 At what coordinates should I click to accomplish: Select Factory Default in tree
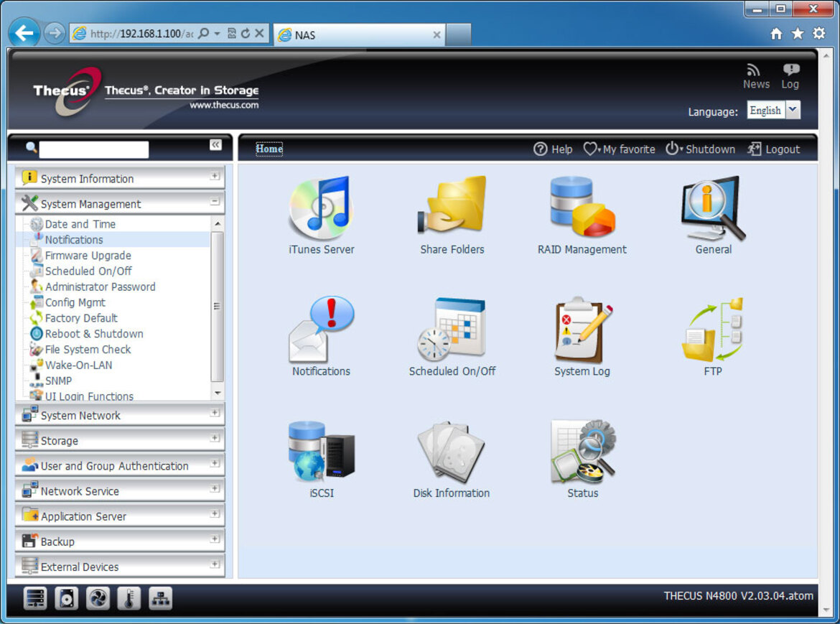(81, 318)
